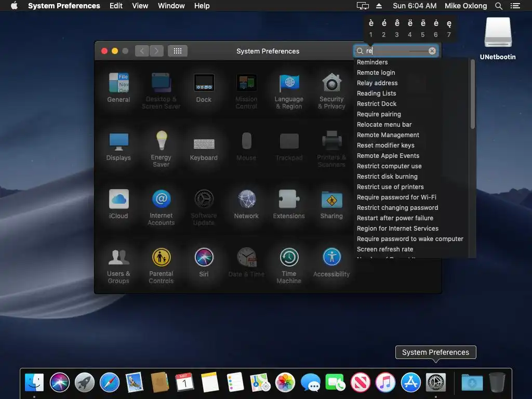
Task: Open the Apple menu
Action: pos(14,6)
